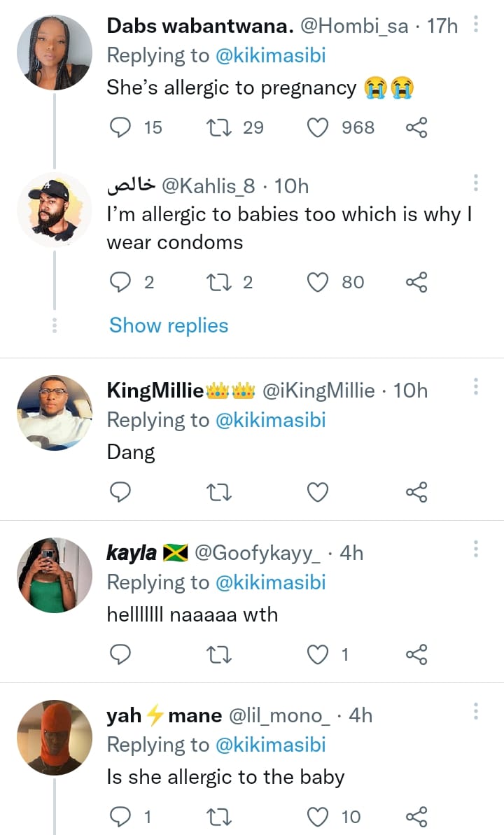The height and width of the screenshot is (835, 504).
Task: Share KingMillie's "Dang" tweet
Action: (416, 493)
